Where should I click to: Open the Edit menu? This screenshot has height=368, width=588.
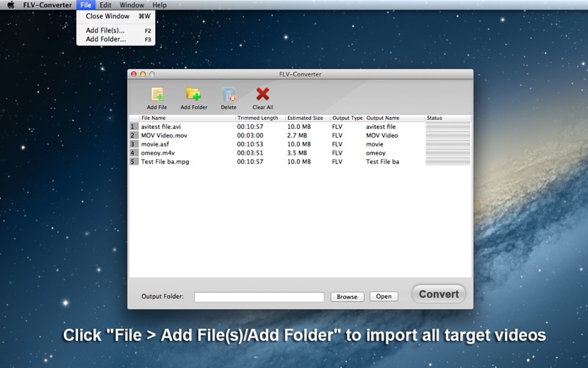pos(105,5)
